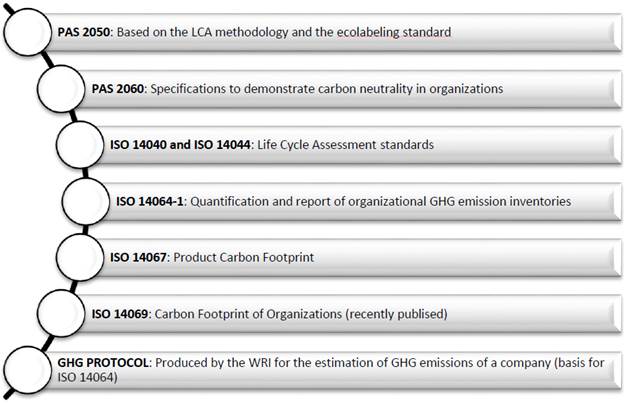Click the 'Product Carbon Footprint' text

[x=243, y=258]
